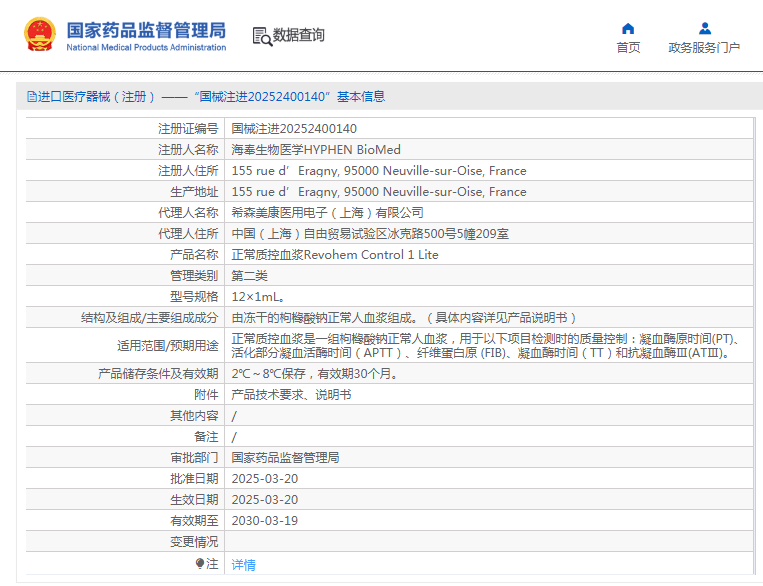Open the 国家药品监督管理局 site title
This screenshot has height=586, width=763.
146,29
